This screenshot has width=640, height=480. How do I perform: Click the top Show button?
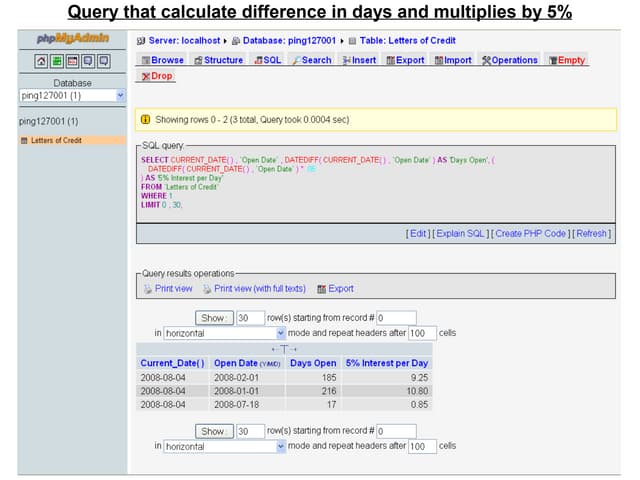pyautogui.click(x=212, y=318)
